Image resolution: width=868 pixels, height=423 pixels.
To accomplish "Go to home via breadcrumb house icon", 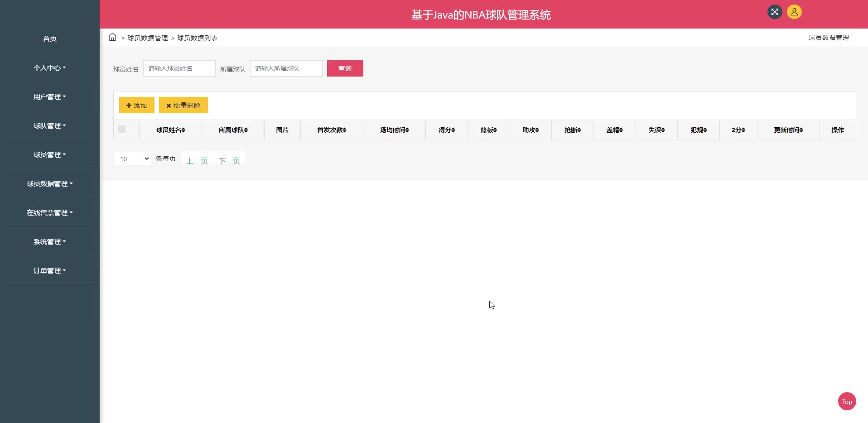I will (112, 37).
